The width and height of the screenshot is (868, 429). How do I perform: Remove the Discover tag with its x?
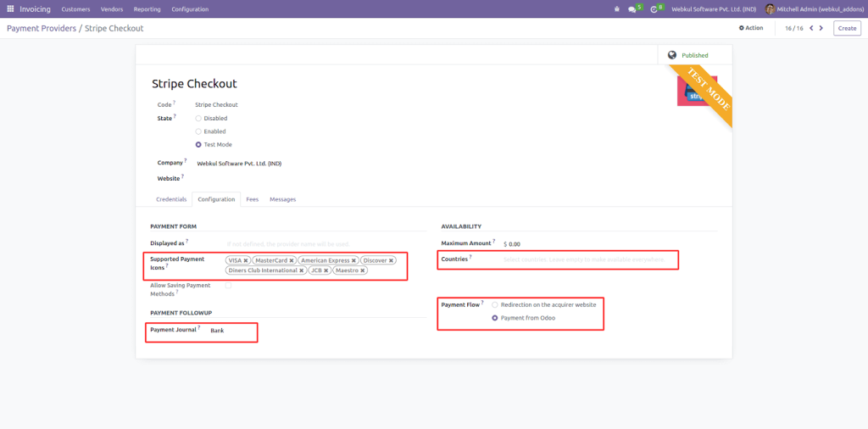pos(391,260)
